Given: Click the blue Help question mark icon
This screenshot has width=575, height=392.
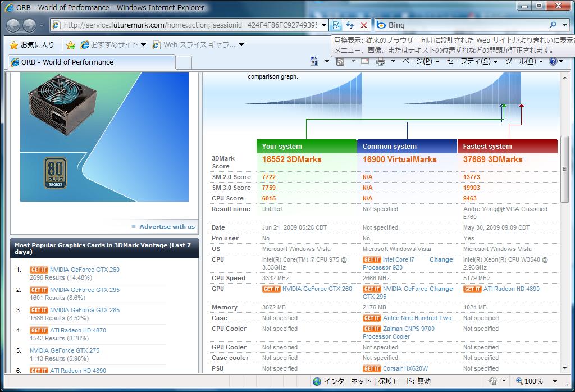Looking at the screenshot, I should click(x=553, y=61).
